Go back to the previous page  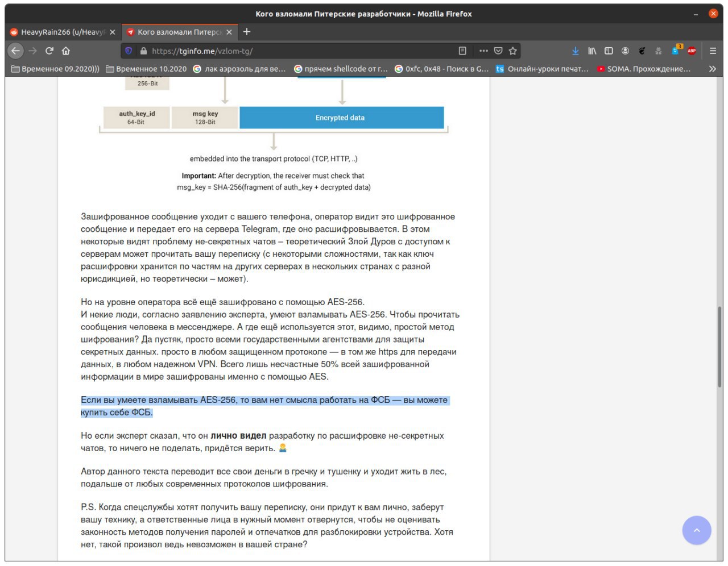[15, 51]
